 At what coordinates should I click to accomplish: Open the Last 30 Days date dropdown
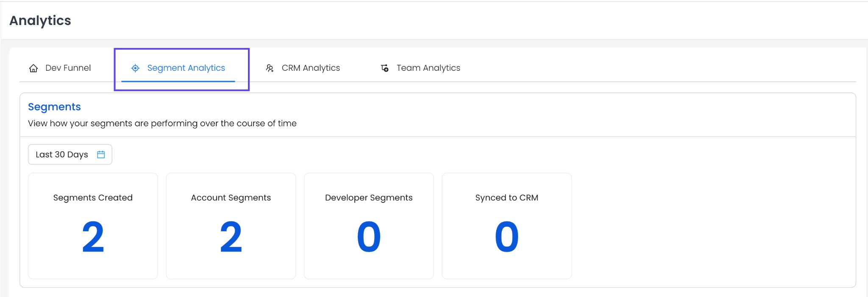[x=62, y=155]
